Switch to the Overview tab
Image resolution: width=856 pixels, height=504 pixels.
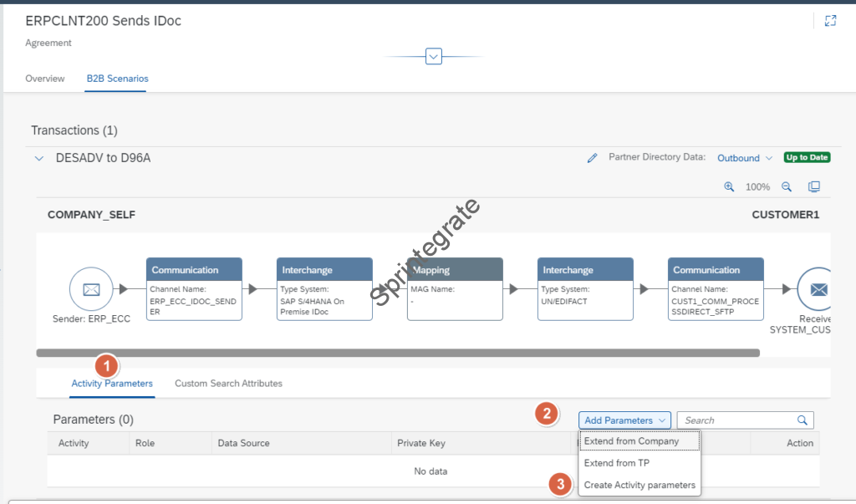point(45,79)
